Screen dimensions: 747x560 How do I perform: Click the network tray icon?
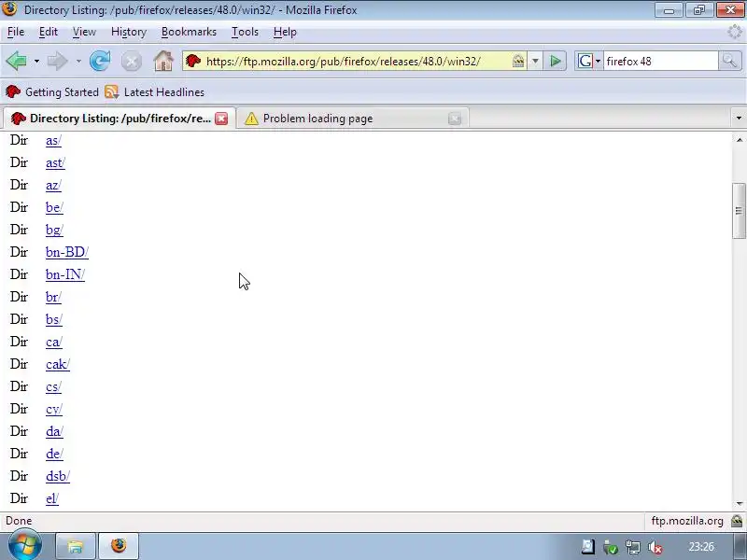click(x=633, y=547)
